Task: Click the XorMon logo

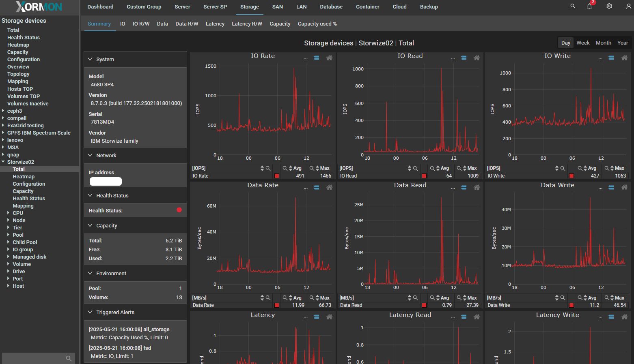Action: (x=39, y=7)
